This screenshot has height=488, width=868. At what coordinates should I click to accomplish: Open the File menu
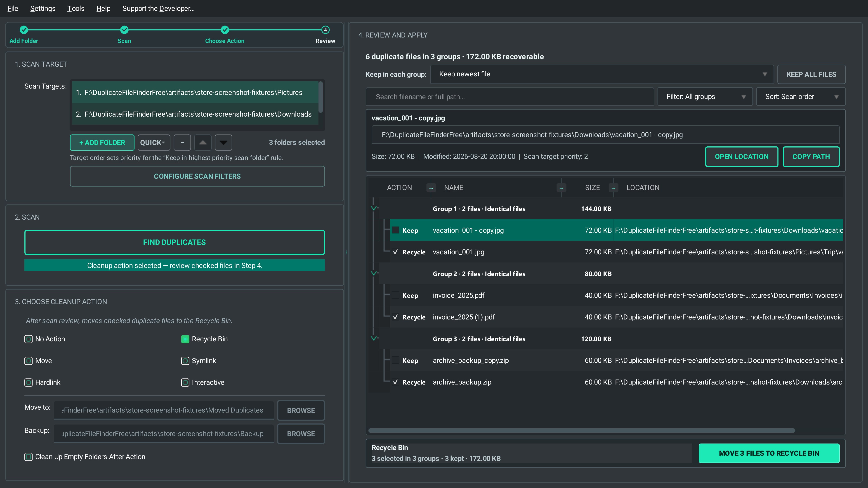(13, 8)
